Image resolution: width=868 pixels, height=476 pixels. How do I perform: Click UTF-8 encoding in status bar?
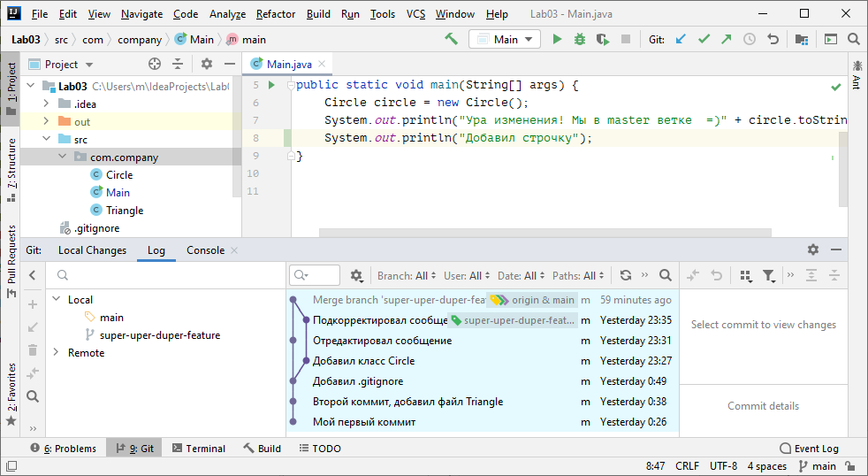coord(724,466)
